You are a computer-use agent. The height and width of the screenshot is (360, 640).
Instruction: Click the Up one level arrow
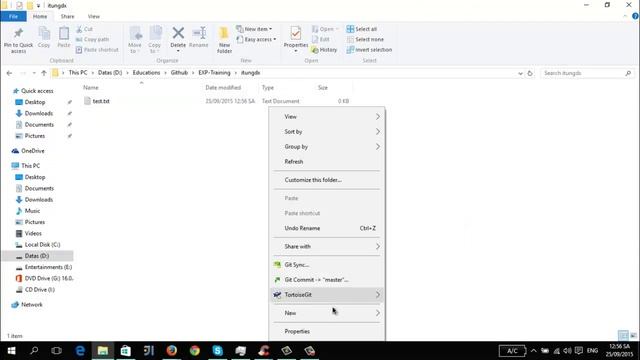[x=44, y=73]
